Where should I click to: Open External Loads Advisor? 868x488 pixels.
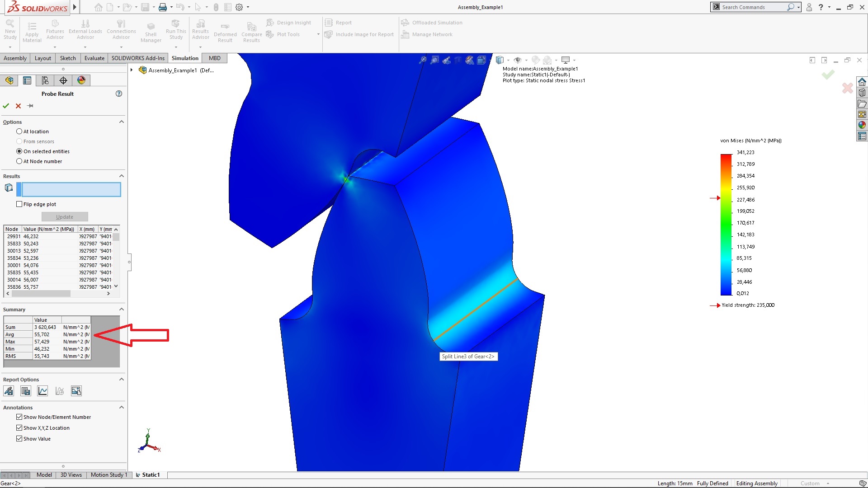click(x=85, y=29)
